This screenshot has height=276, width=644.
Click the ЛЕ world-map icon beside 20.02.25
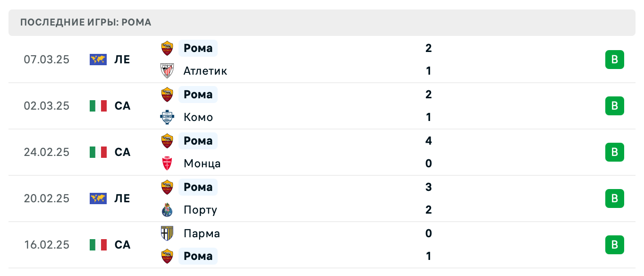98,198
